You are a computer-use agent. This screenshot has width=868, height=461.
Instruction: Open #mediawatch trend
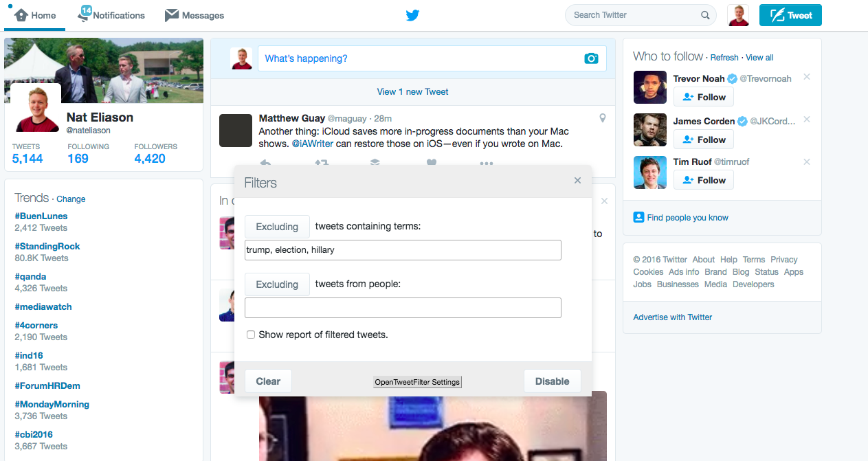[43, 306]
